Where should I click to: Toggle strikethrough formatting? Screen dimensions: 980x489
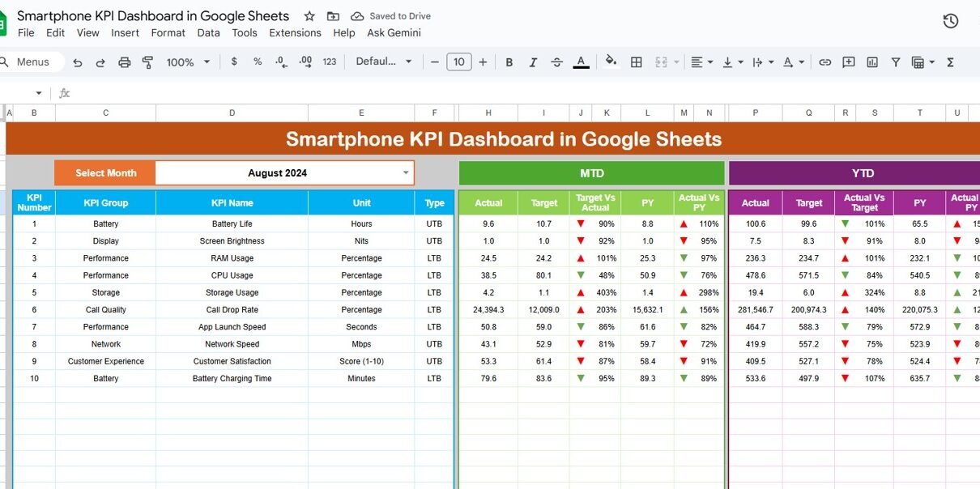[x=557, y=62]
